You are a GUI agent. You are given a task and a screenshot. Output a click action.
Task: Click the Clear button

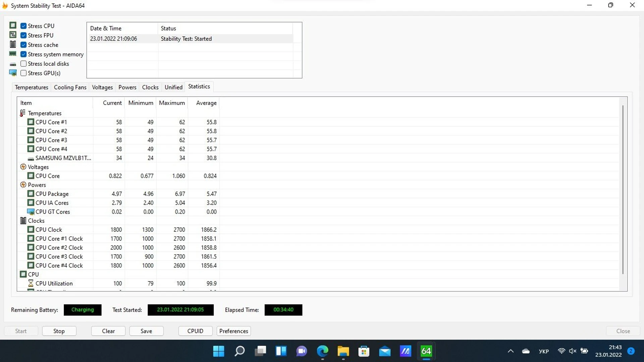coord(108,331)
